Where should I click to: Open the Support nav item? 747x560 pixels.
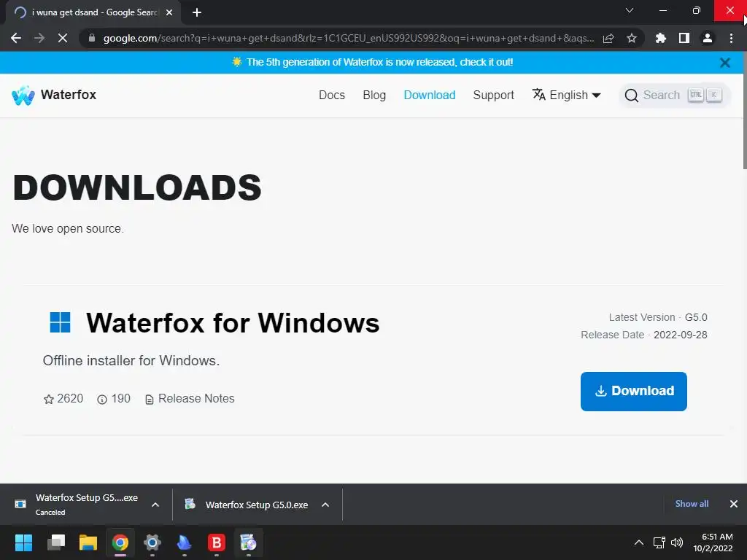pos(494,96)
